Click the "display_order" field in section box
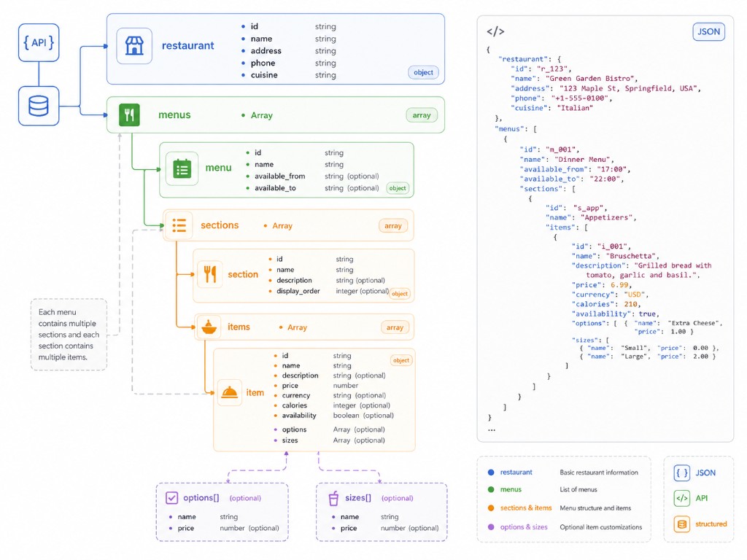The image size is (747, 560). (298, 291)
